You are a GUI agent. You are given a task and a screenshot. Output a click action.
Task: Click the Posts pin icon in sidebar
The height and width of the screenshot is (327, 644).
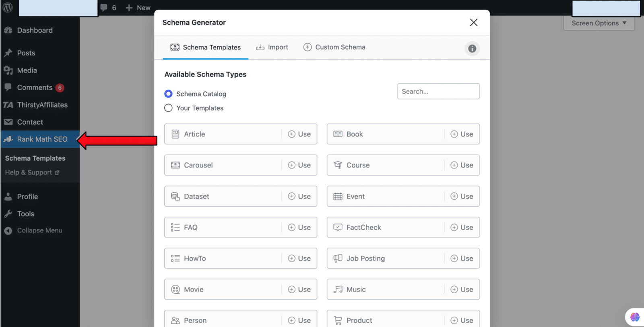(8, 53)
